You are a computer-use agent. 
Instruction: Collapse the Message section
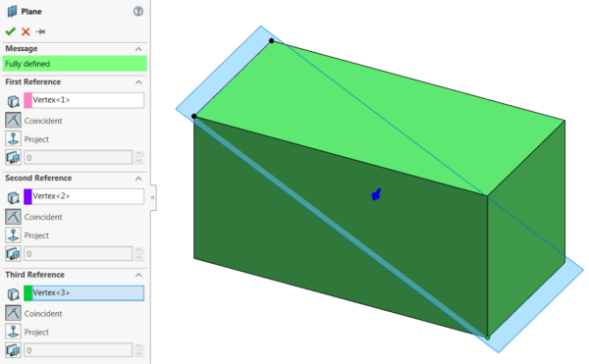[138, 49]
